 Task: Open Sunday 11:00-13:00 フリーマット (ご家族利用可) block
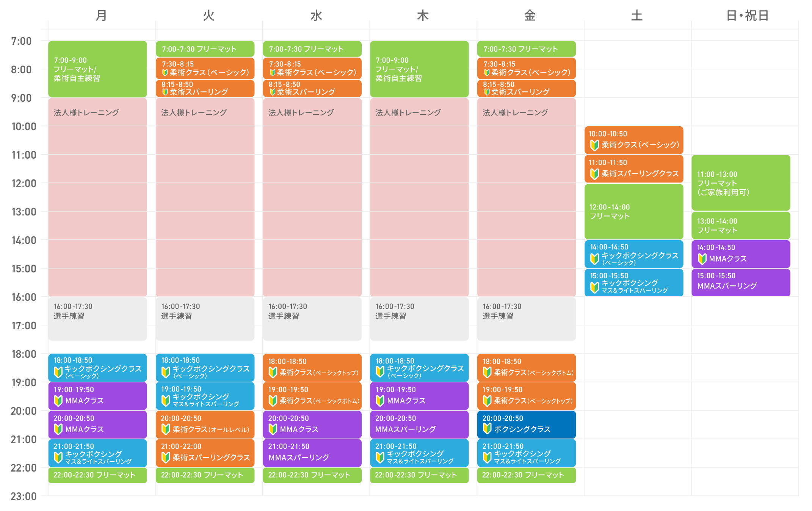point(741,183)
